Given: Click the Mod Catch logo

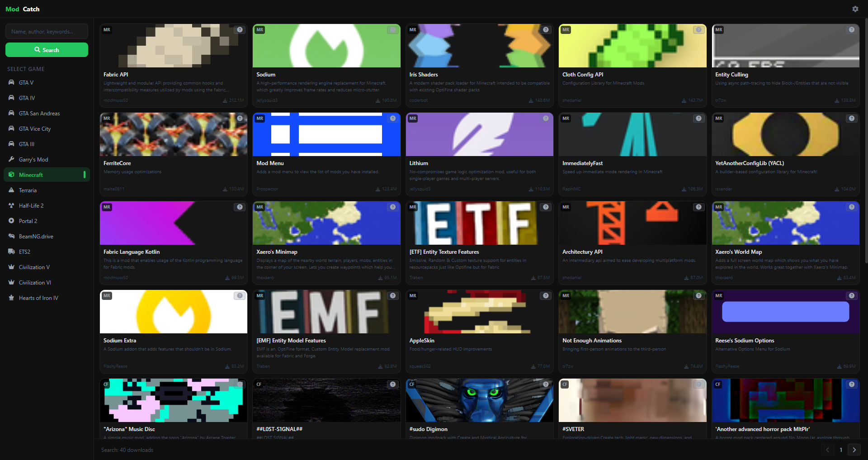Looking at the screenshot, I should [23, 9].
